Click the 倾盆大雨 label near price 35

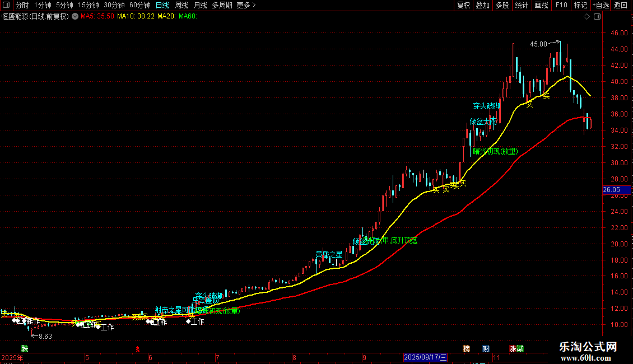[483, 122]
